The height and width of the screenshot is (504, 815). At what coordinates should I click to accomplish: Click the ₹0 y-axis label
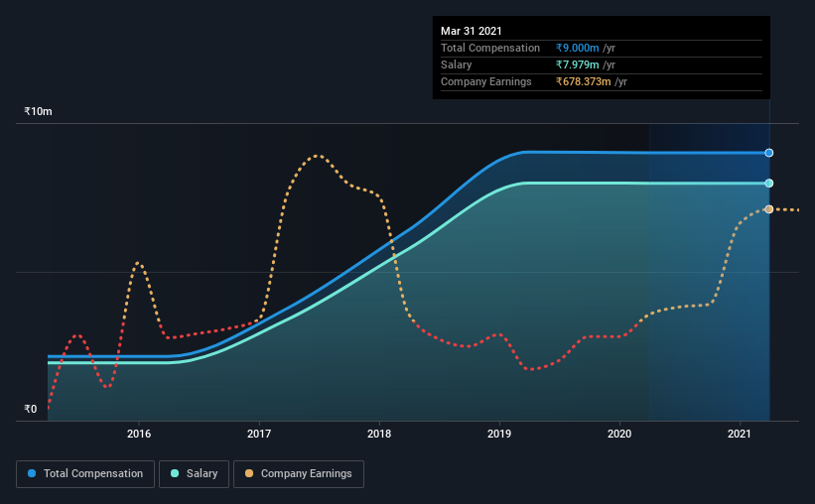30,409
